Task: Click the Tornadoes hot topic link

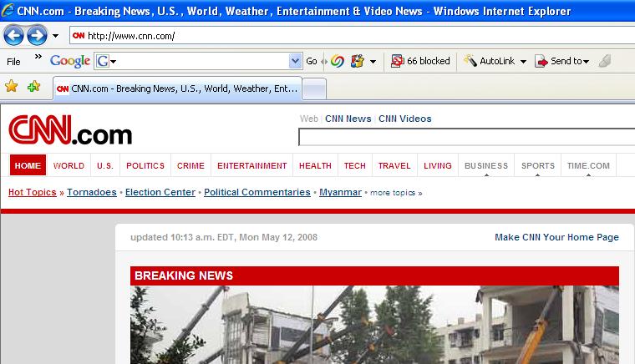Action: click(x=92, y=192)
